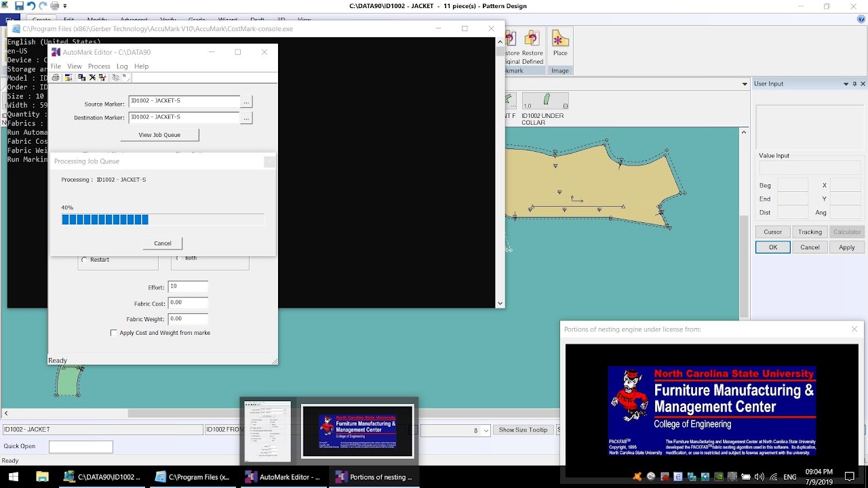Image resolution: width=868 pixels, height=488 pixels.
Task: Browse for Source Marker with ellipsis button
Action: 246,102
